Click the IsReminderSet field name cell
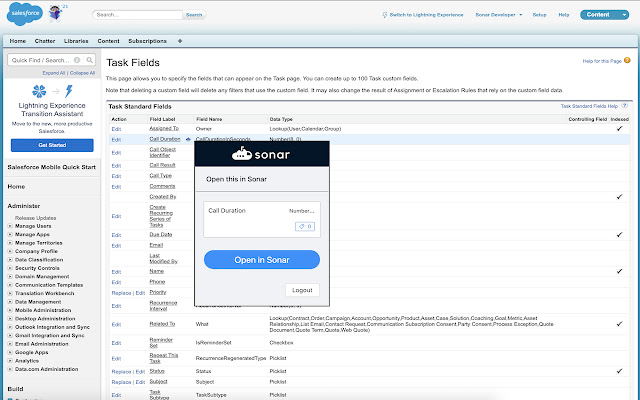 click(213, 343)
